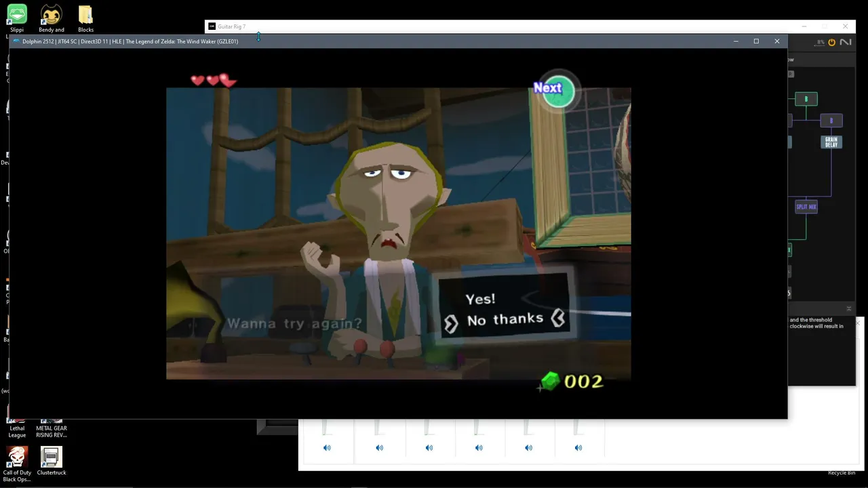This screenshot has width=868, height=488.
Task: Click the Dolphin icon in the title bar
Action: point(16,41)
